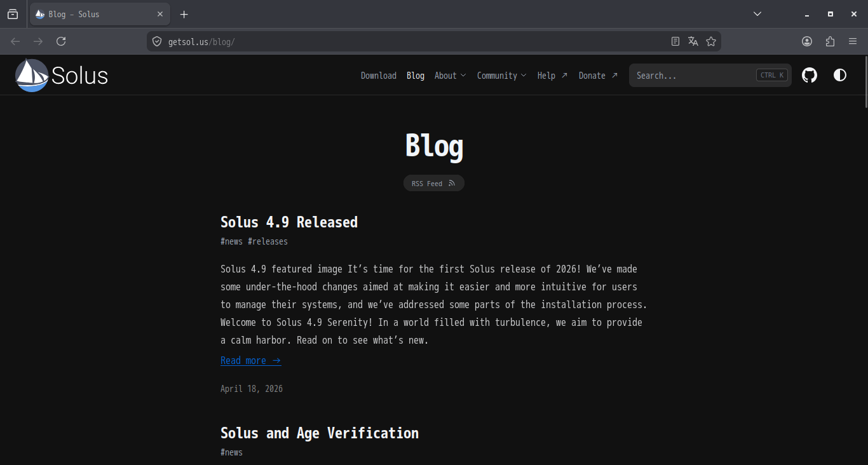Click the CTRL K shortcut badge

click(x=772, y=76)
